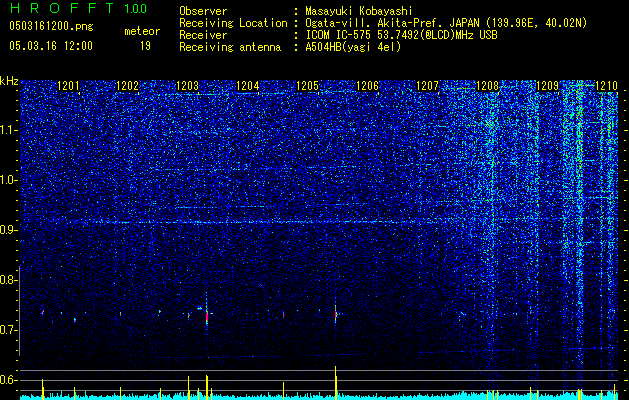Click the strong red meteor echo after 1203

(207, 315)
